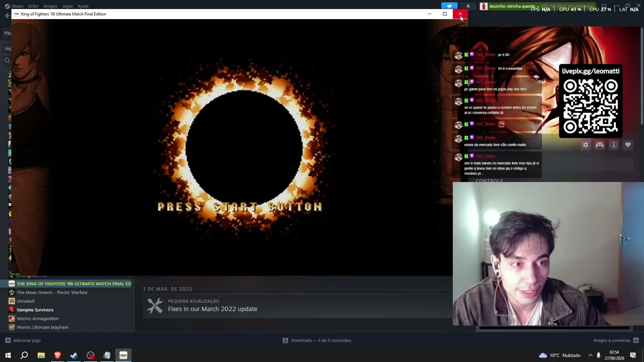The image size is (644, 362).
Task: Click the Steam window vertical scrollbar
Action: [x=642, y=75]
